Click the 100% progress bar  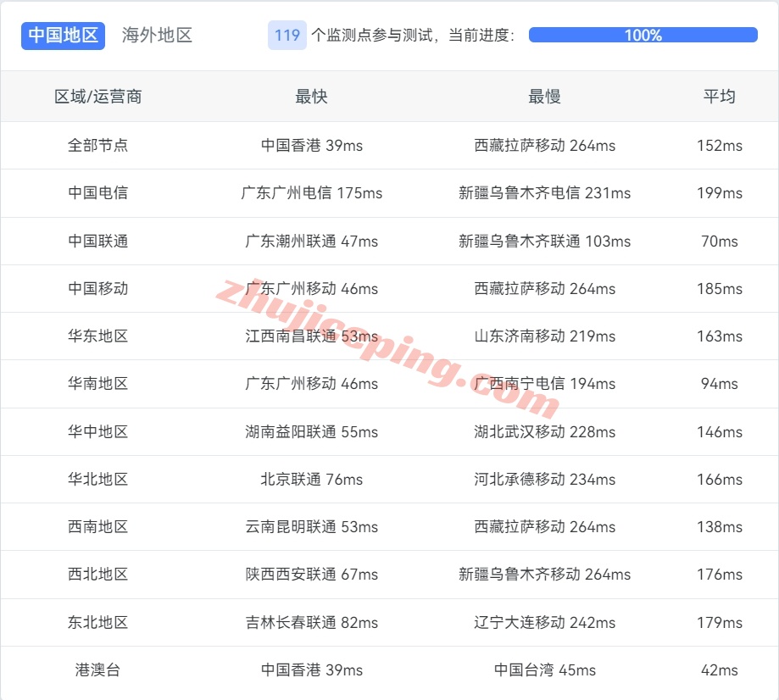[x=643, y=36]
